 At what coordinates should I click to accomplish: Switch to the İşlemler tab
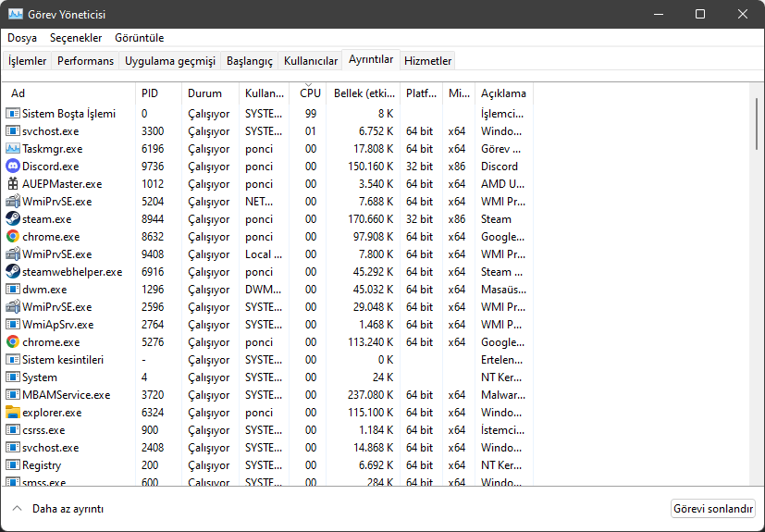tap(28, 61)
